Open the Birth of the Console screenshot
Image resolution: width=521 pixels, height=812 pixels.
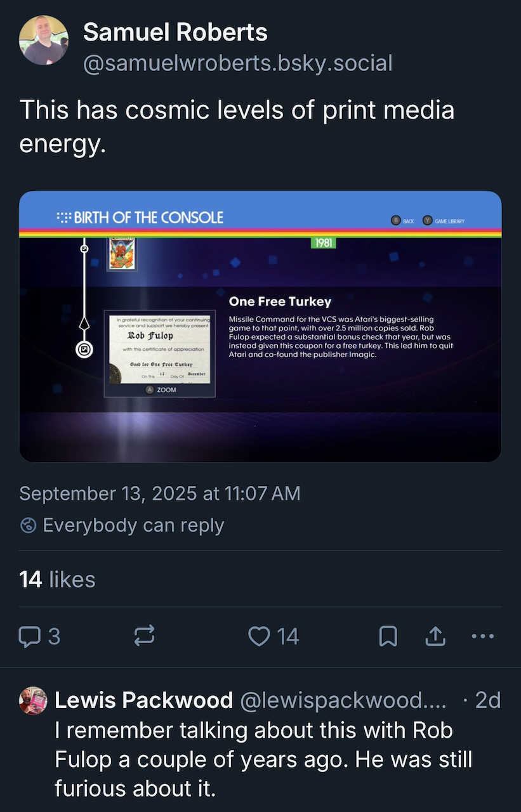click(260, 326)
